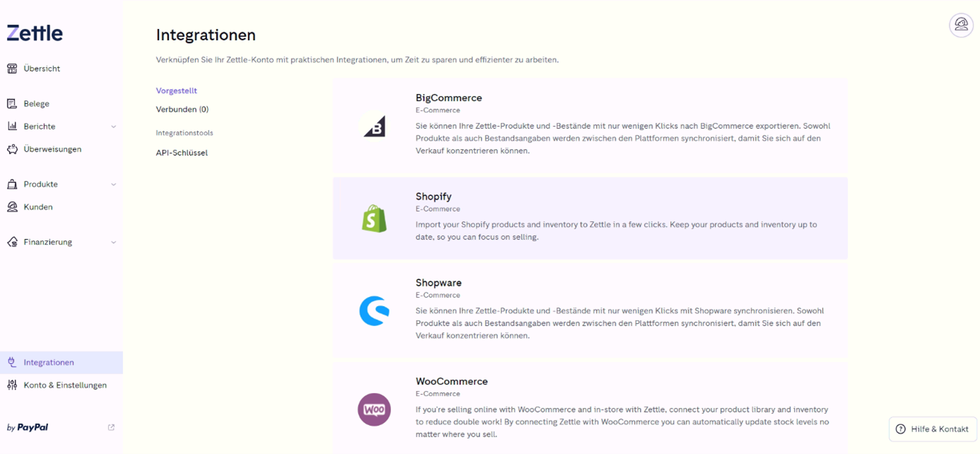Click the Belege receipt icon

pos(12,103)
